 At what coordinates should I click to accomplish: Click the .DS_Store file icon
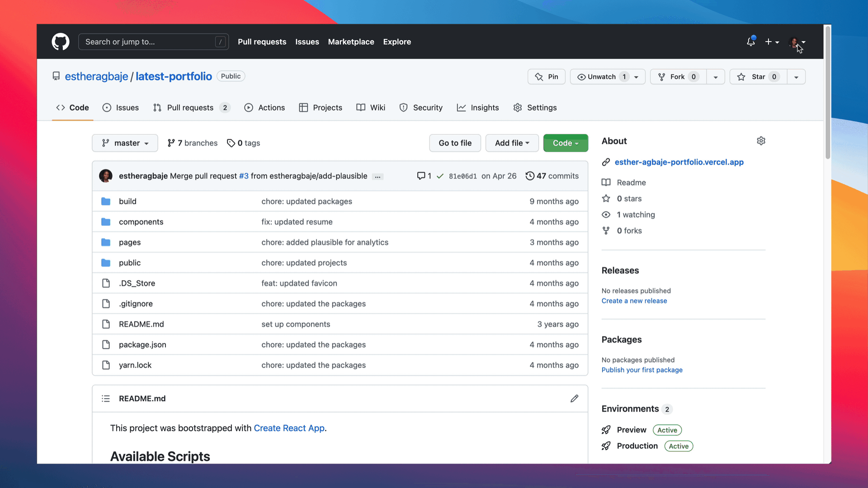click(x=106, y=283)
